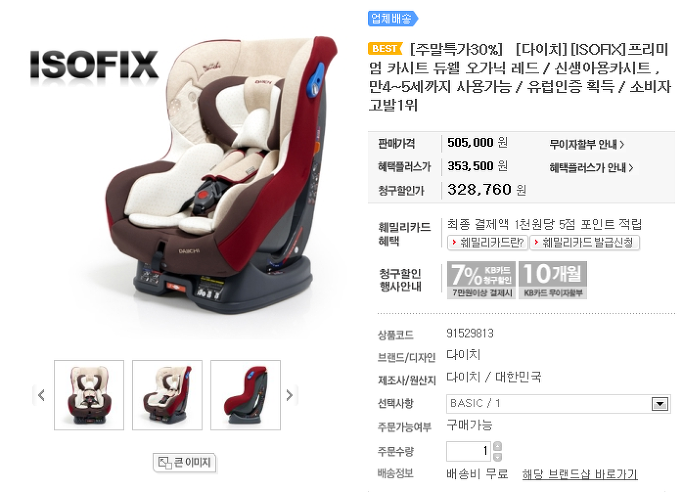This screenshot has height=492, width=683.
Task: Click the 10개월 KB카드 무이자할부 banner
Action: [553, 280]
